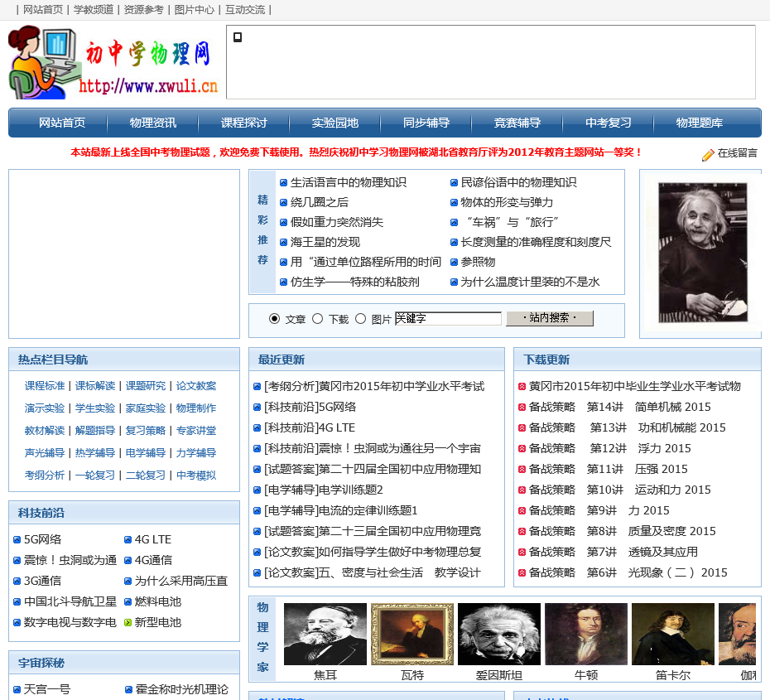Select the 下载 search radio button
The width and height of the screenshot is (770, 700).
[318, 319]
